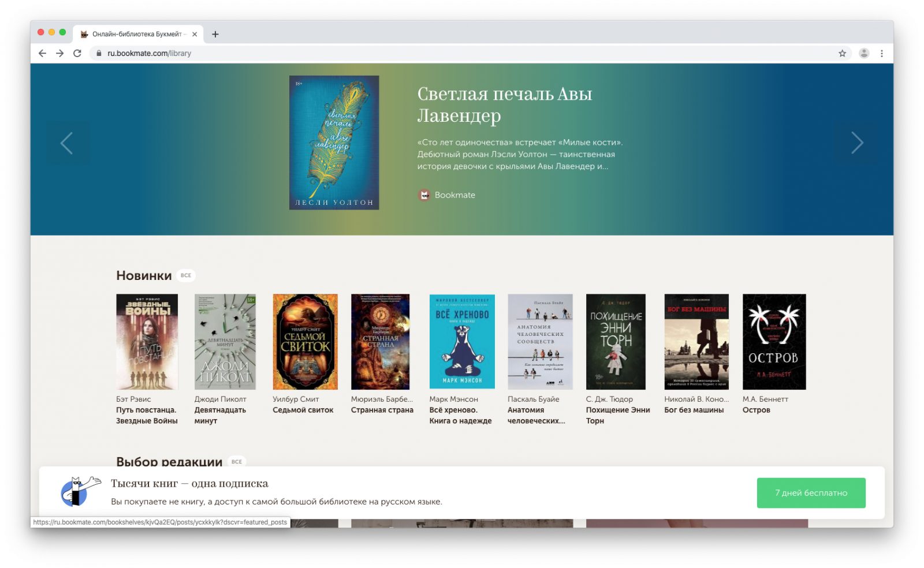Open a new browser tab with the plus button

[x=215, y=34]
